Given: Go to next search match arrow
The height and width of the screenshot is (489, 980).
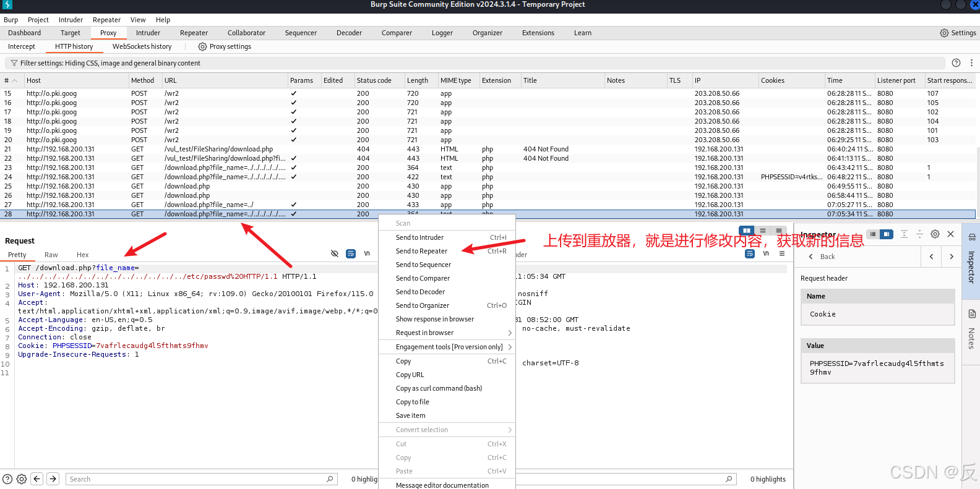Looking at the screenshot, I should (x=53, y=478).
